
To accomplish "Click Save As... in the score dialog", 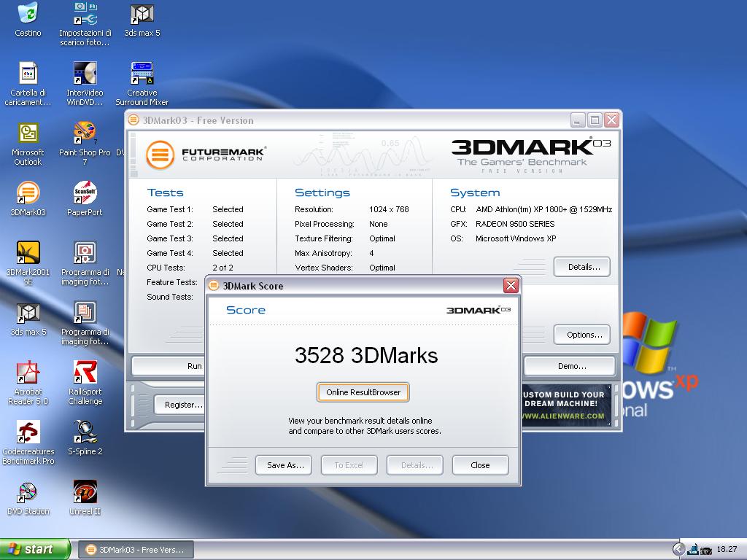I will pyautogui.click(x=284, y=465).
